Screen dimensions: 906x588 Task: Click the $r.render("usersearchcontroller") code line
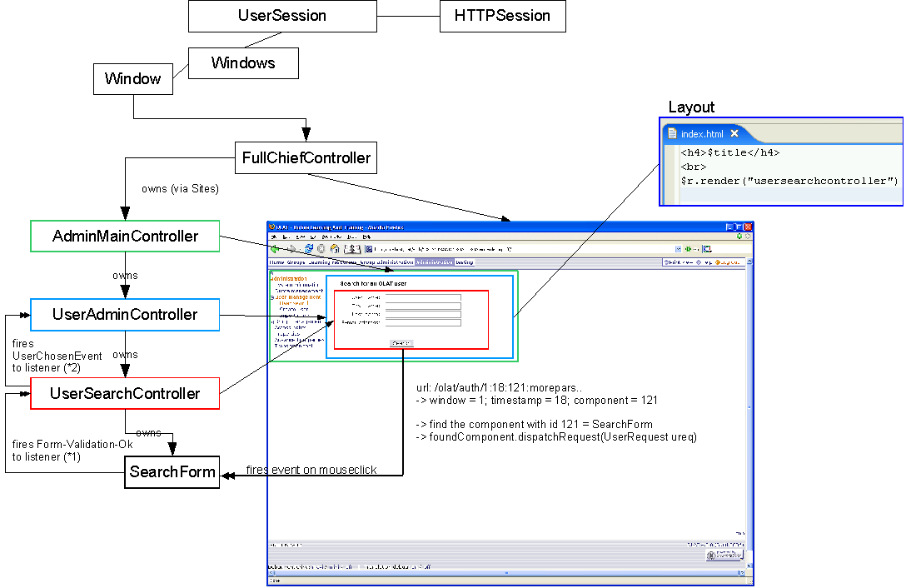pos(789,181)
